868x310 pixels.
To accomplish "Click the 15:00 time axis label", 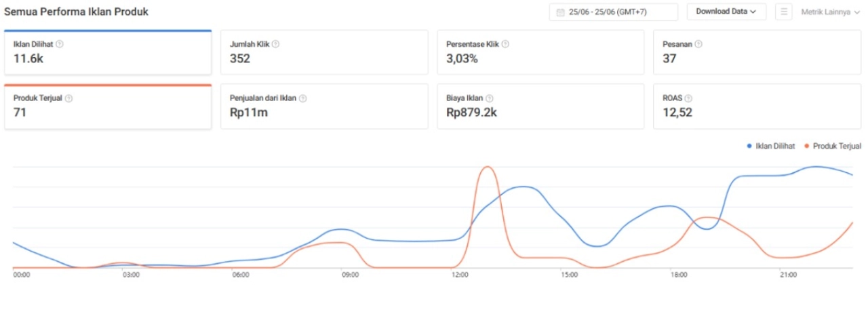I will (570, 275).
